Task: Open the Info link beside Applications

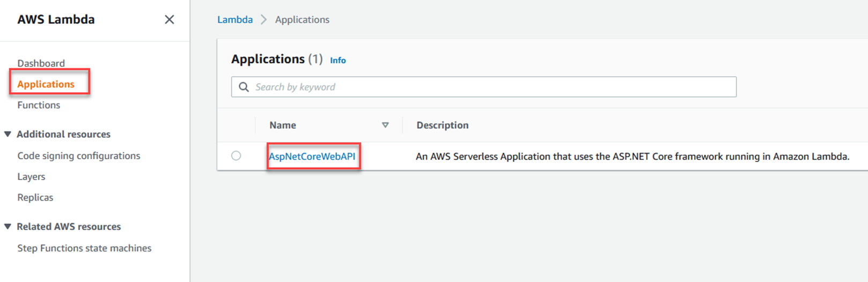Action: point(338,61)
